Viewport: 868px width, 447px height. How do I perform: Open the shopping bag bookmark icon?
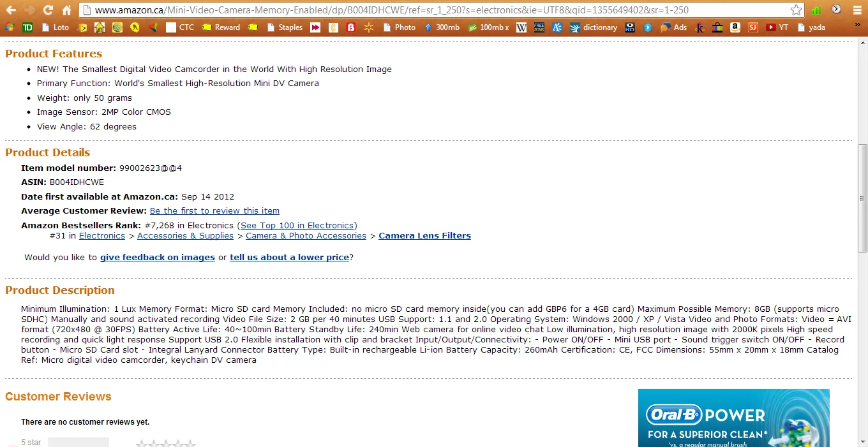tap(717, 27)
